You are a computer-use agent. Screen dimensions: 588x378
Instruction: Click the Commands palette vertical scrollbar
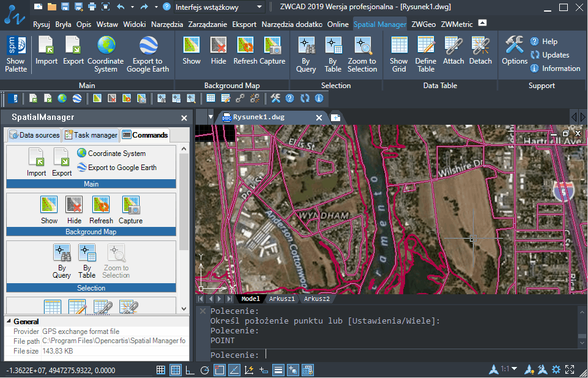point(184,229)
